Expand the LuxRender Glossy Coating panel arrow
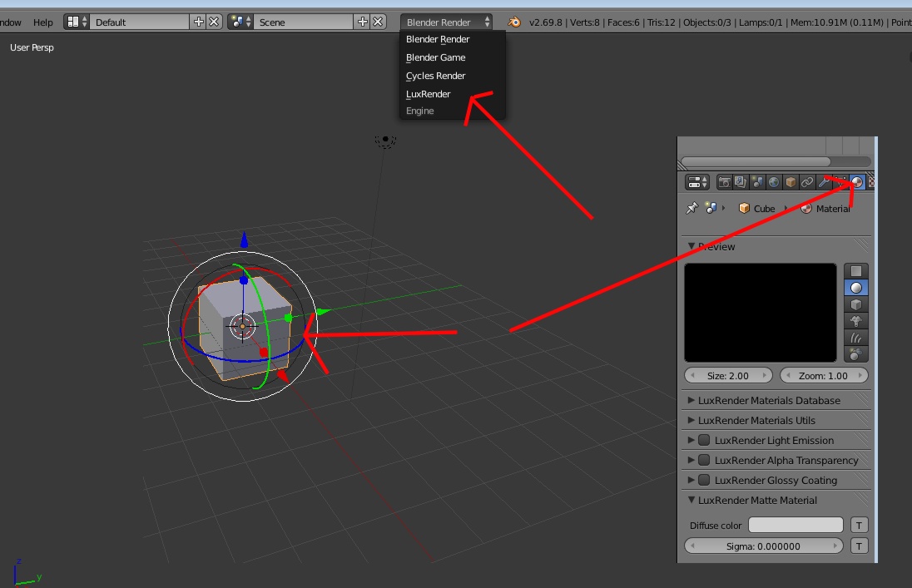 pyautogui.click(x=691, y=480)
